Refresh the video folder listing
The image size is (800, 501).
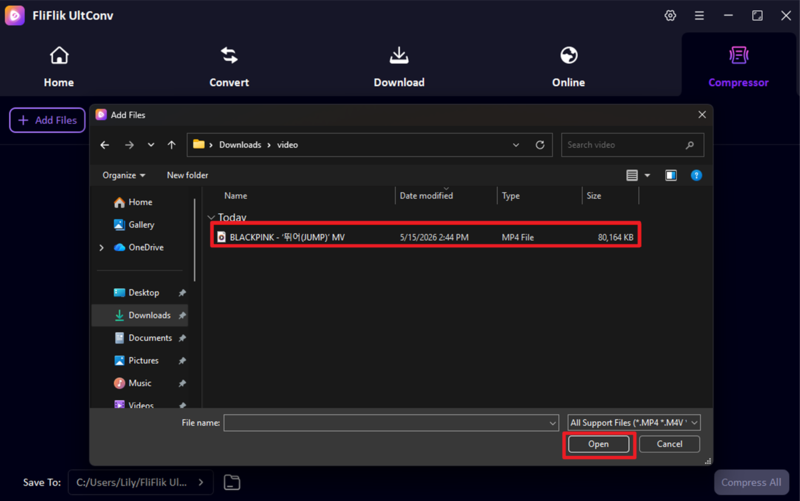tap(540, 145)
